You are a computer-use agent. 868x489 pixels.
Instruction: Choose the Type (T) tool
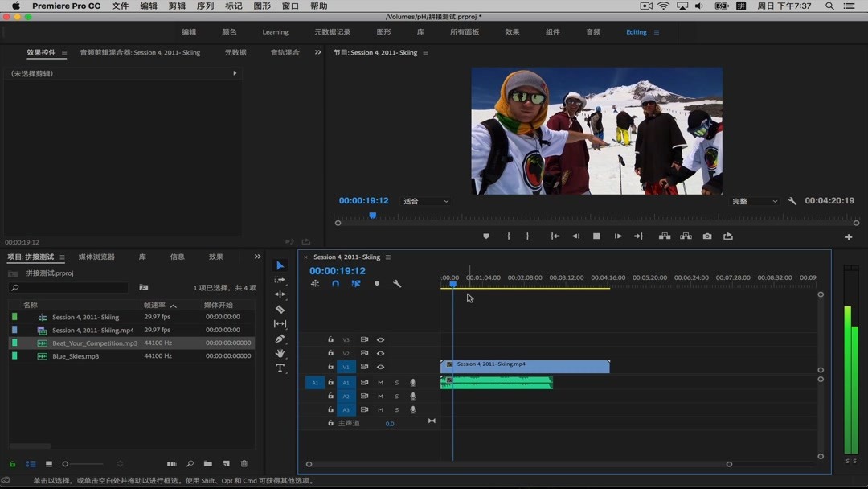pyautogui.click(x=280, y=368)
